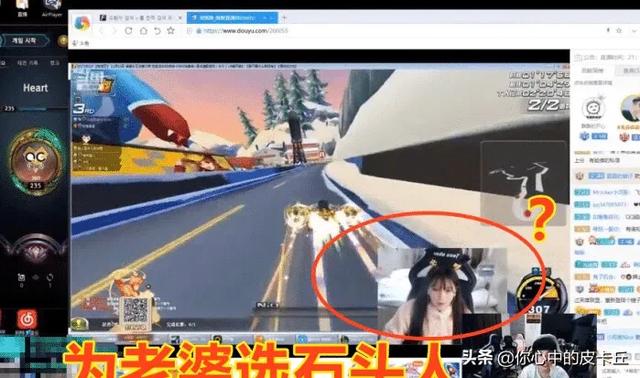Image resolution: width=640 pixels, height=378 pixels.
Task: Click the Korean game start button at left
Action: [x=24, y=40]
